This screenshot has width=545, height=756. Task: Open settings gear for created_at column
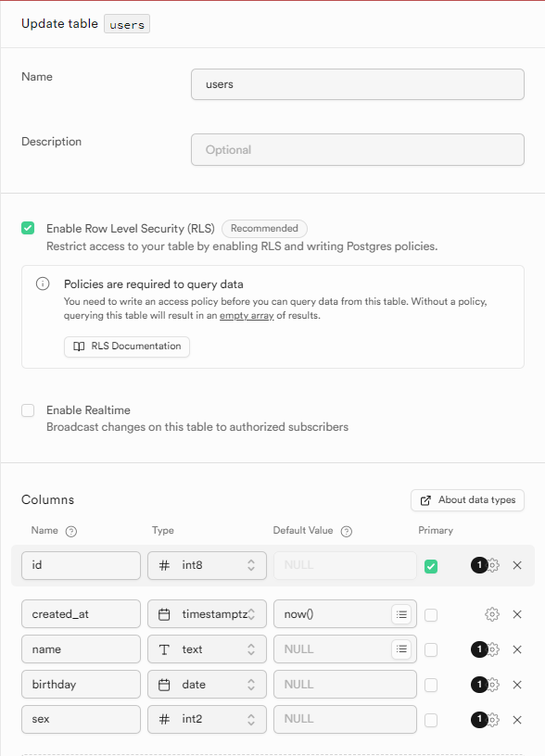click(492, 614)
